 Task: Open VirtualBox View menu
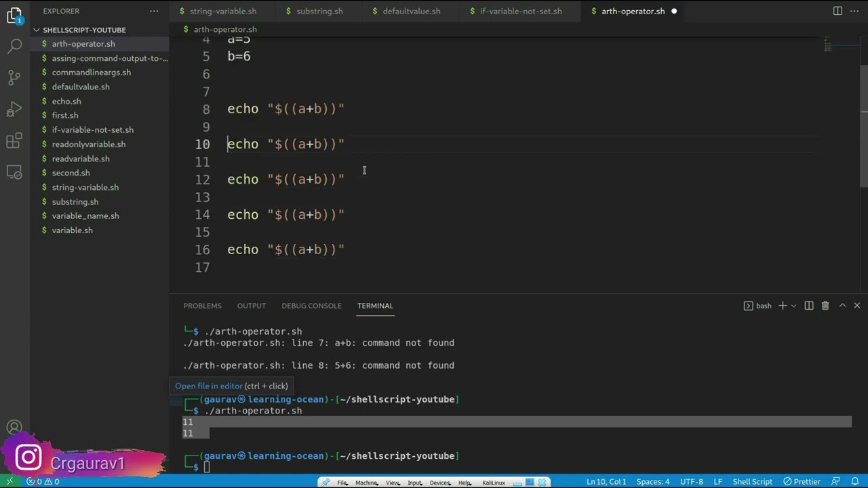(x=393, y=483)
